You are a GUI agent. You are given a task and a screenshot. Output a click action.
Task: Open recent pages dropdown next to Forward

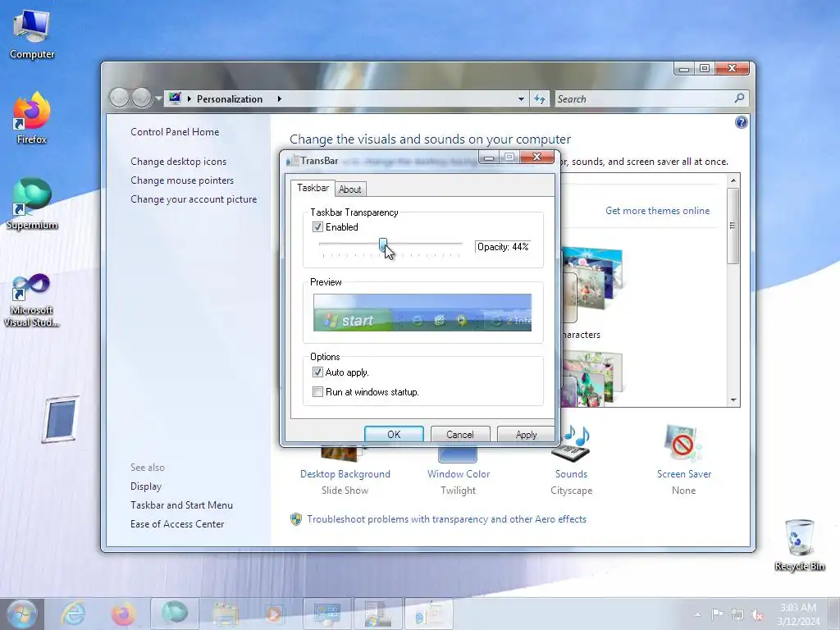coord(158,98)
